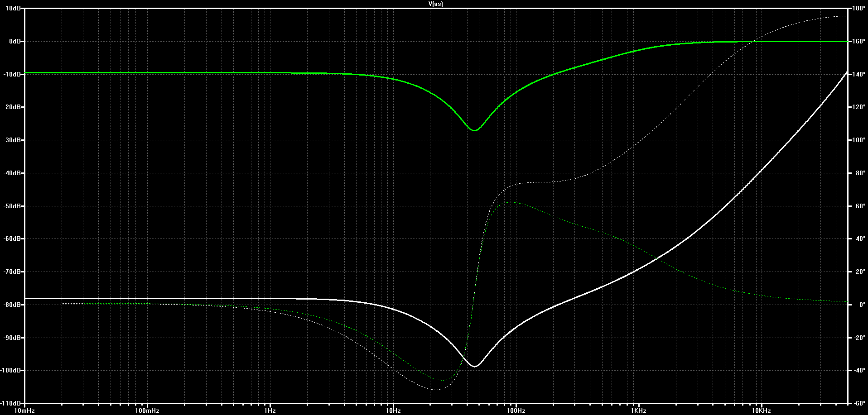Viewport: 868px width, 415px height.
Task: Click the -80dB magnitude tick label
Action: [12, 305]
